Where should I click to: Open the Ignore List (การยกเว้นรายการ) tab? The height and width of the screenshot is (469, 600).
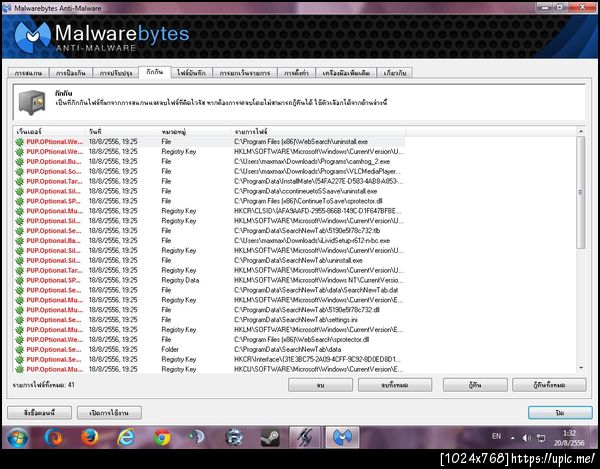point(245,73)
